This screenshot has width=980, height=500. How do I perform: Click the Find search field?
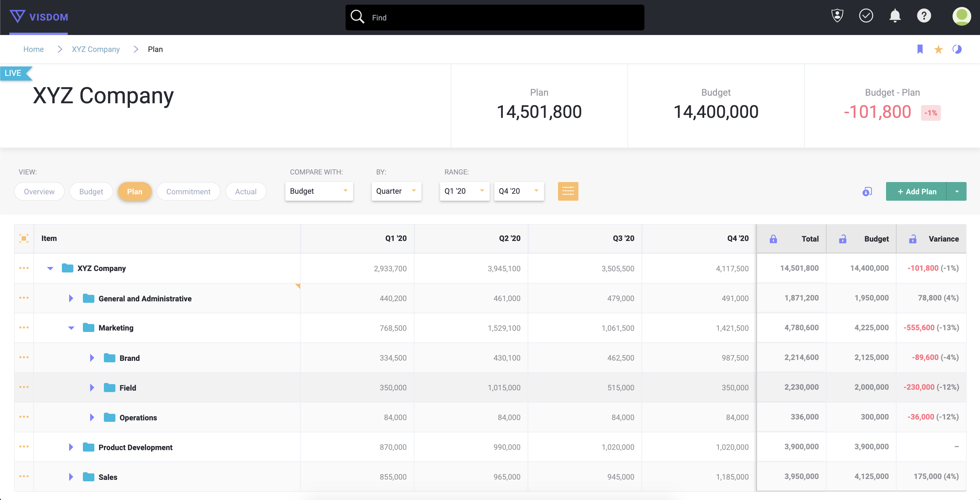(x=495, y=18)
